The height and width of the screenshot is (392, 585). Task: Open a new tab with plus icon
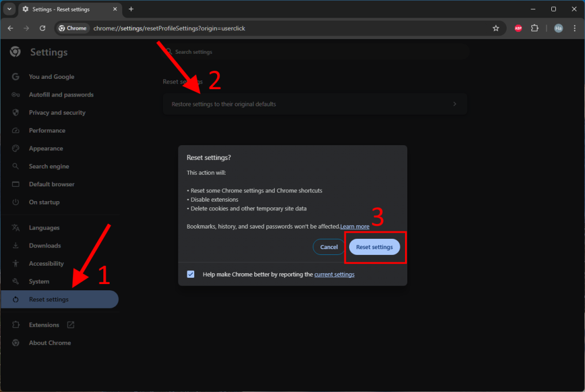click(x=131, y=9)
